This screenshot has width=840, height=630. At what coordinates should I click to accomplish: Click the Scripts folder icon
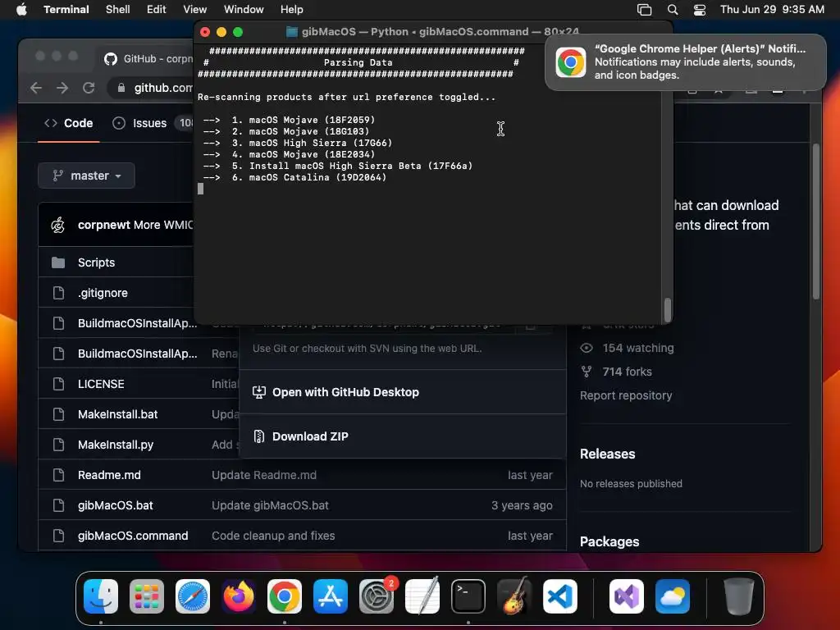pyautogui.click(x=58, y=262)
